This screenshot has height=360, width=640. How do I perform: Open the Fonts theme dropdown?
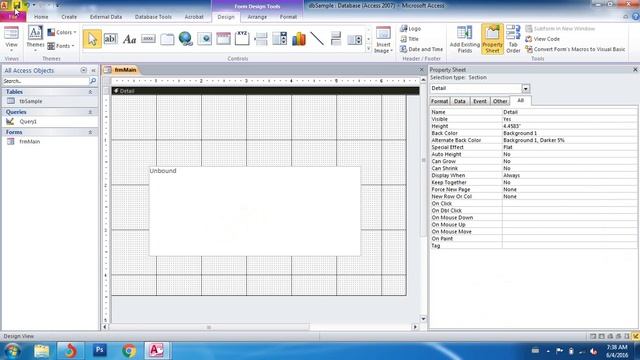tap(61, 46)
